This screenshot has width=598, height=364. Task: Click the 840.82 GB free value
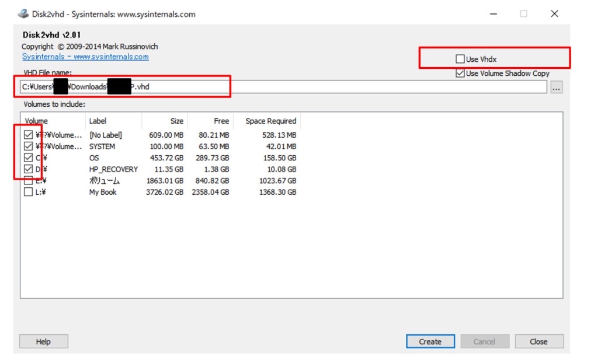(x=213, y=181)
